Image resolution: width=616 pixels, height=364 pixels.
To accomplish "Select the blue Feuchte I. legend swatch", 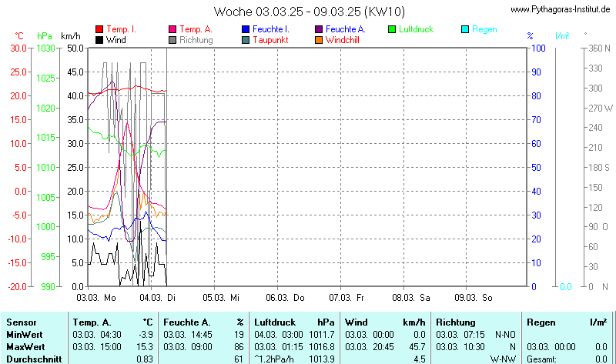I will [246, 29].
